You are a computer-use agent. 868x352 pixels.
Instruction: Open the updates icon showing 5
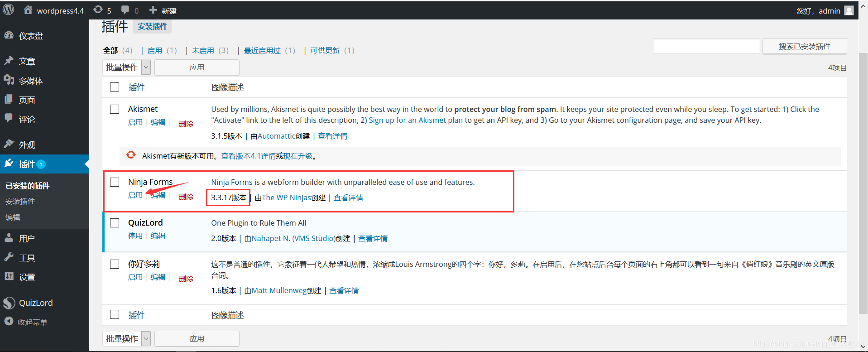click(98, 10)
